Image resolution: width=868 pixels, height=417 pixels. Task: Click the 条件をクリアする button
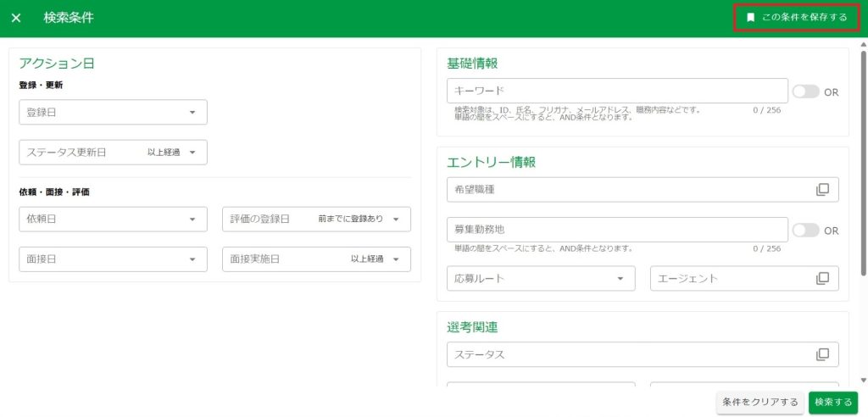(759, 402)
